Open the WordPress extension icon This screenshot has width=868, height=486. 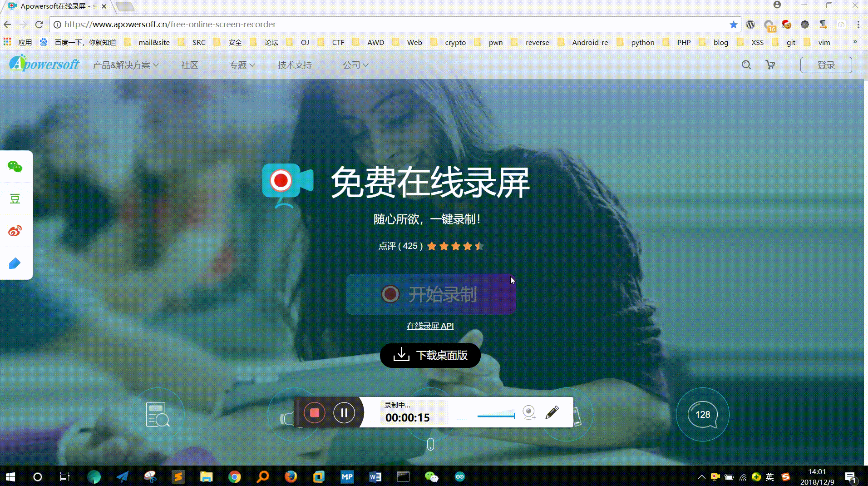(750, 25)
